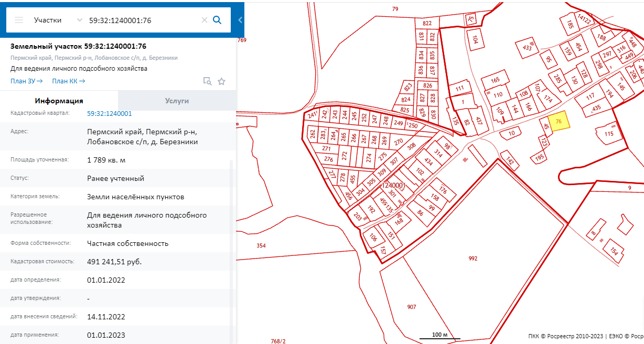Clear the search field with X
This screenshot has height=344, width=644.
tap(205, 20)
